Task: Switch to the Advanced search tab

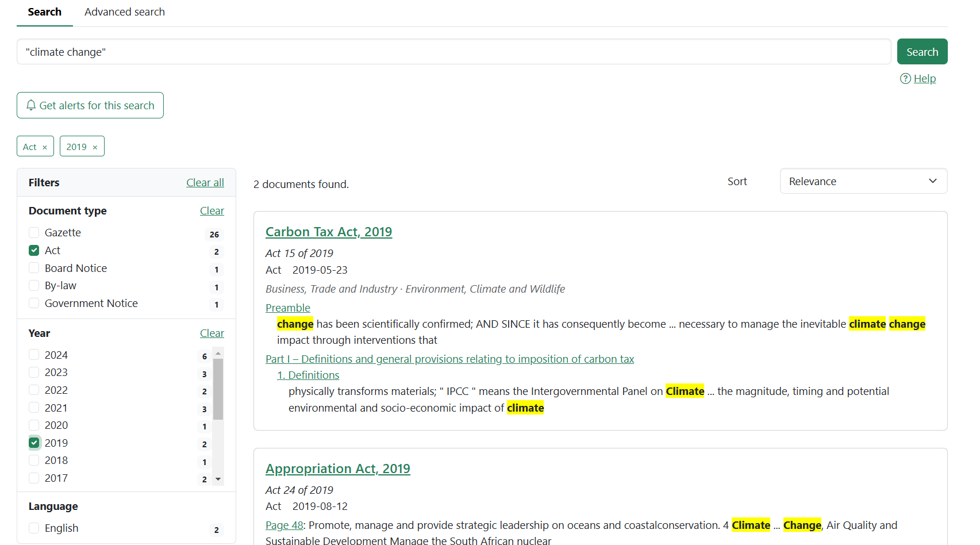Action: point(124,12)
